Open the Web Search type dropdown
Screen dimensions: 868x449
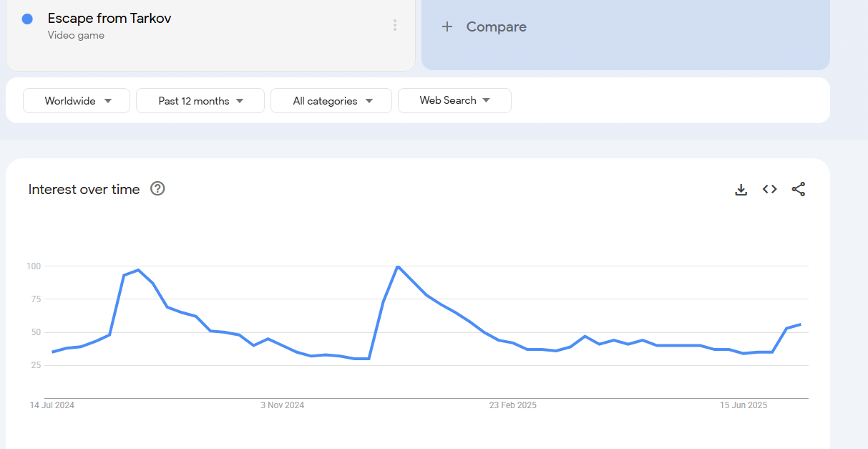pos(454,101)
